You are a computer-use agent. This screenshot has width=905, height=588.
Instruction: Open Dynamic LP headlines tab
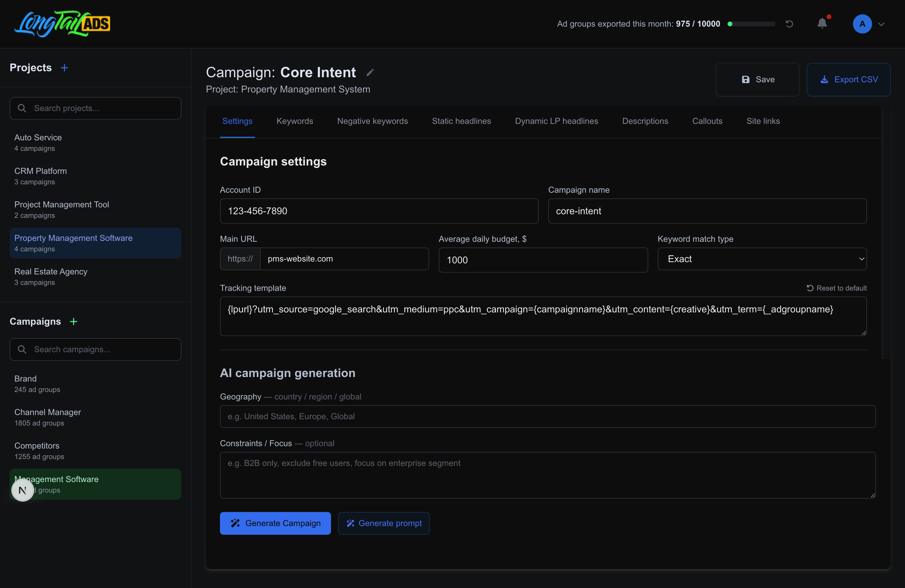coord(556,121)
